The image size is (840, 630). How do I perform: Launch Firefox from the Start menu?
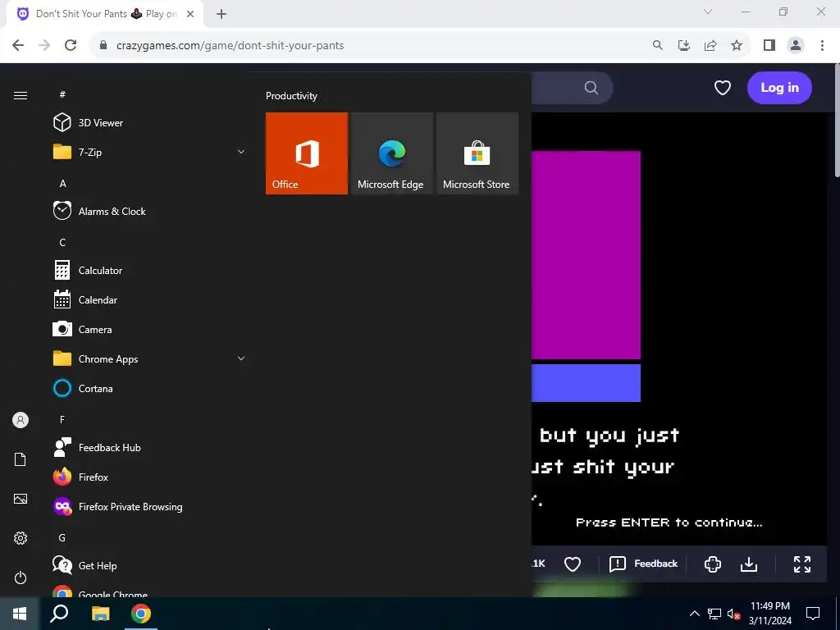pyautogui.click(x=149, y=477)
